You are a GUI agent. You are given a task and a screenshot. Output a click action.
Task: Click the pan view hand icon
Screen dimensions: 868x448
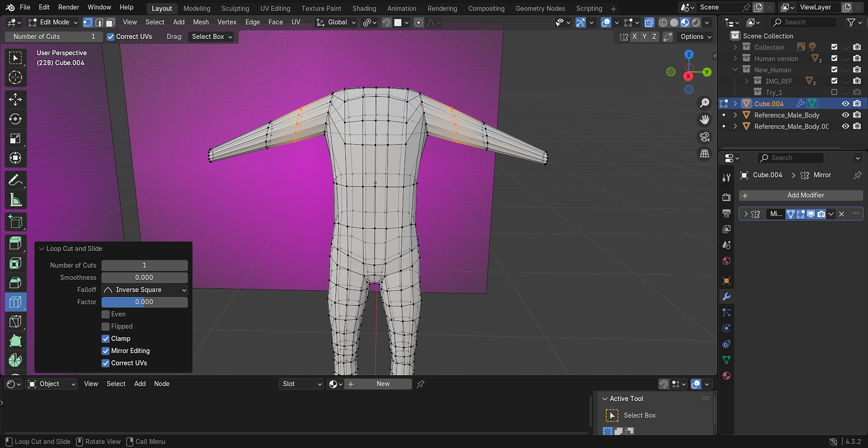coord(704,120)
